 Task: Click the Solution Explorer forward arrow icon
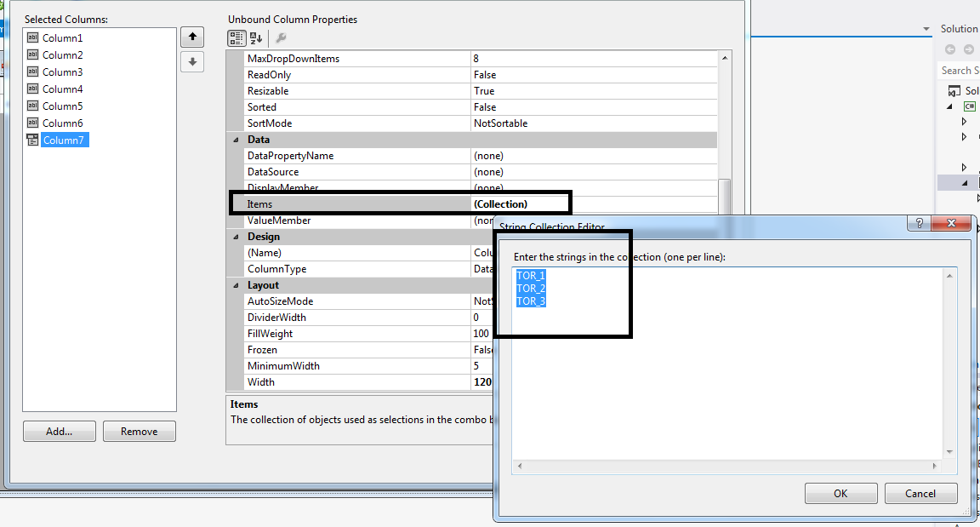pos(968,49)
